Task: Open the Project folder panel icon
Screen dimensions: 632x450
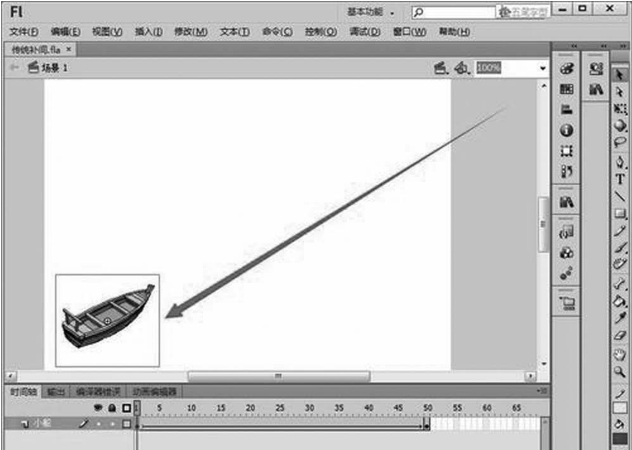Action: tap(568, 303)
